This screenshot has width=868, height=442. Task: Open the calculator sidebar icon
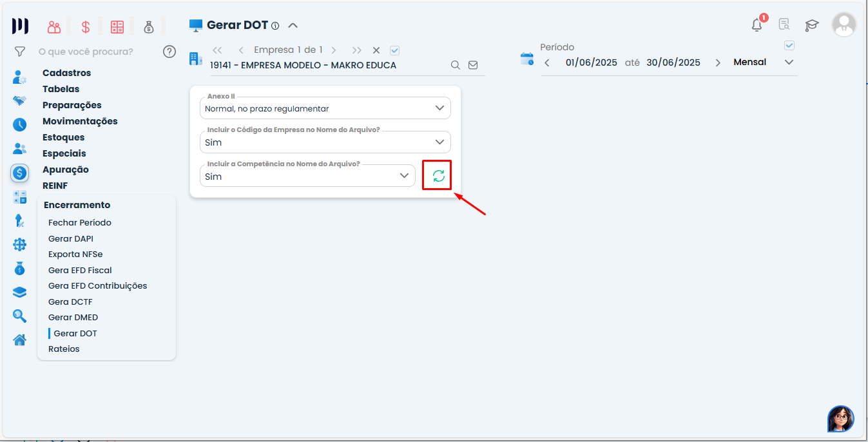click(20, 197)
